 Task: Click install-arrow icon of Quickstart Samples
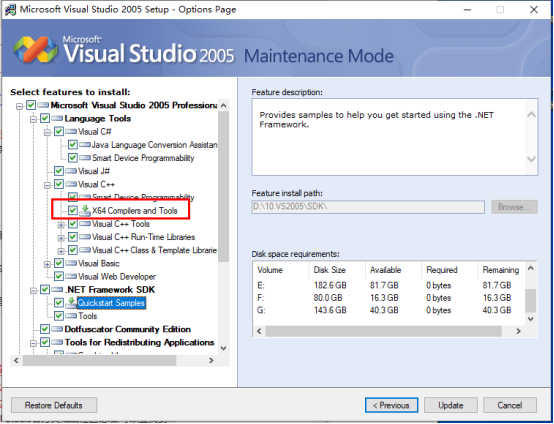point(71,302)
